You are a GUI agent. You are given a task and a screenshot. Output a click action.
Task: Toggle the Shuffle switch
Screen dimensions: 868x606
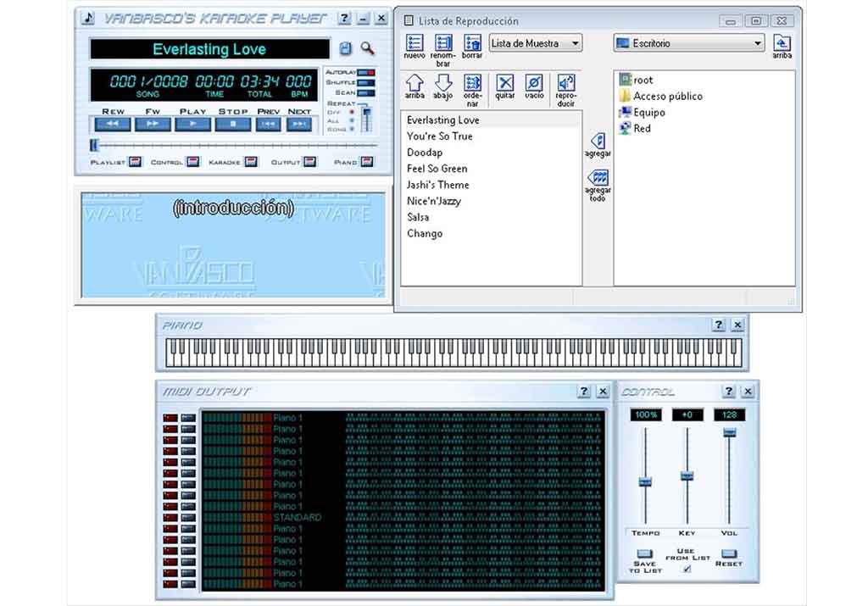click(366, 82)
